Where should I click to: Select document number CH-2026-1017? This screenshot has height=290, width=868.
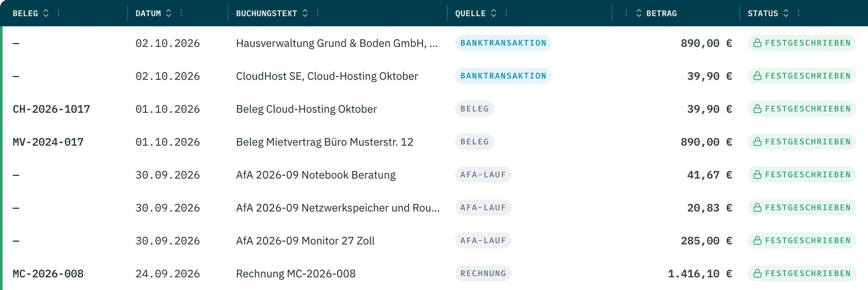point(51,109)
